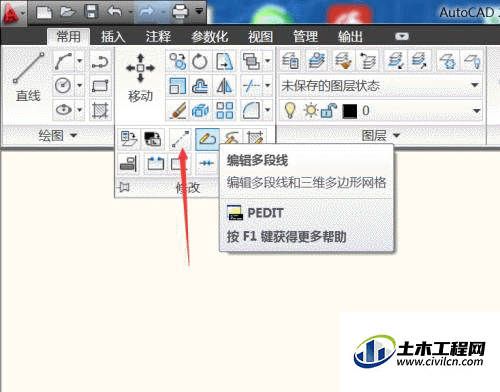Click the Rotate icon
The width and height of the screenshot is (500, 392).
[200, 61]
